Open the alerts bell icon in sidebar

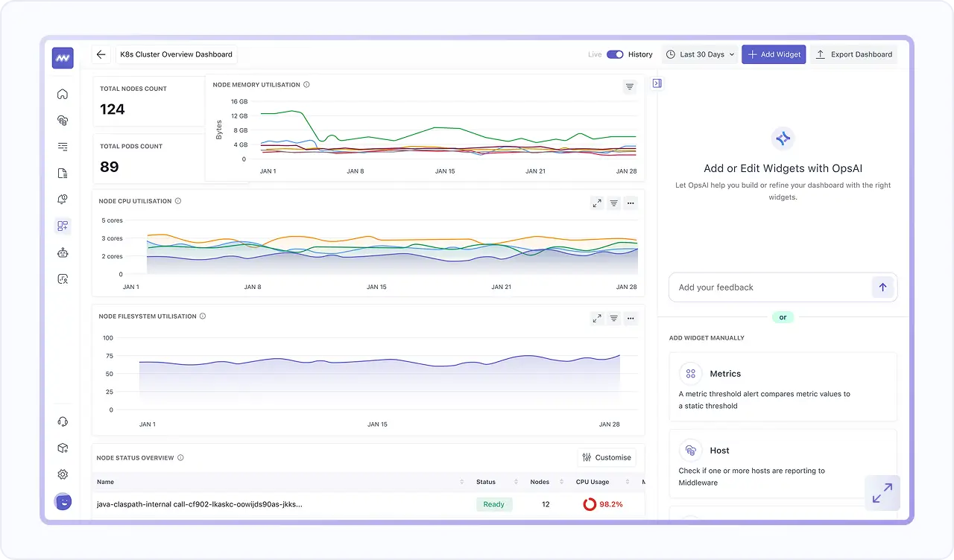click(x=63, y=200)
